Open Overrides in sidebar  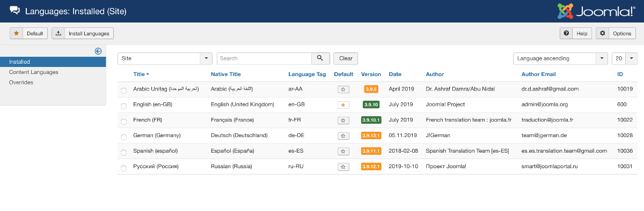pos(21,82)
